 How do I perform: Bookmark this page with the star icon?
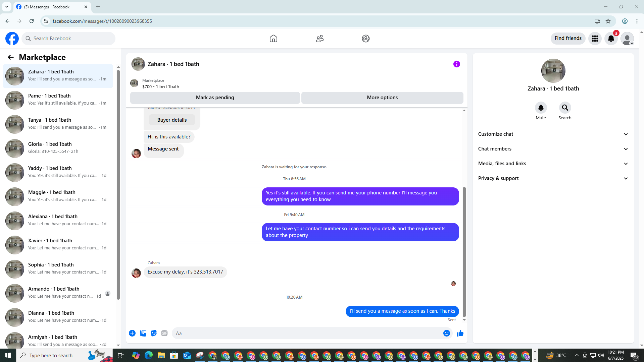[x=608, y=21]
